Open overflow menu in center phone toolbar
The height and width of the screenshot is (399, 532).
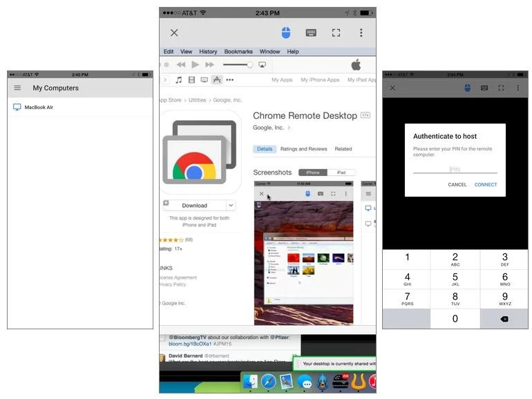click(361, 32)
